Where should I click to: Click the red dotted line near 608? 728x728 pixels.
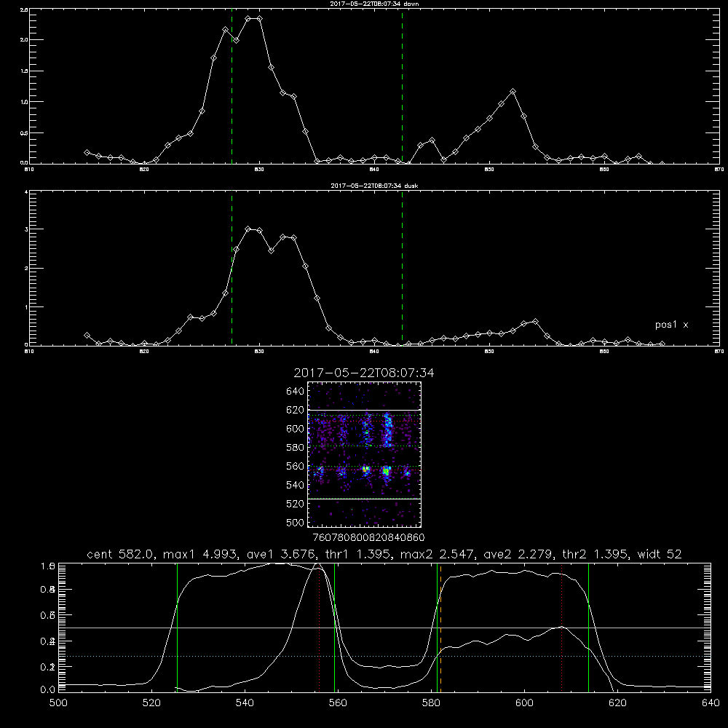[x=561, y=627]
